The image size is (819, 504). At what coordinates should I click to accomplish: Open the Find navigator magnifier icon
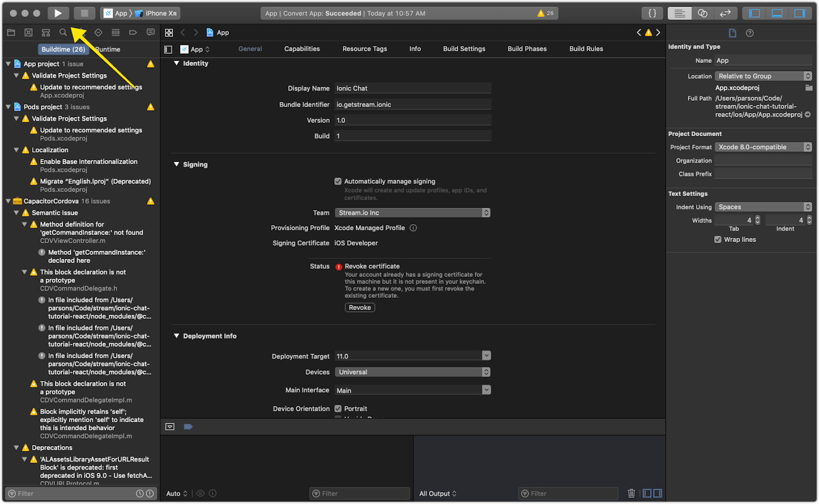pos(63,33)
